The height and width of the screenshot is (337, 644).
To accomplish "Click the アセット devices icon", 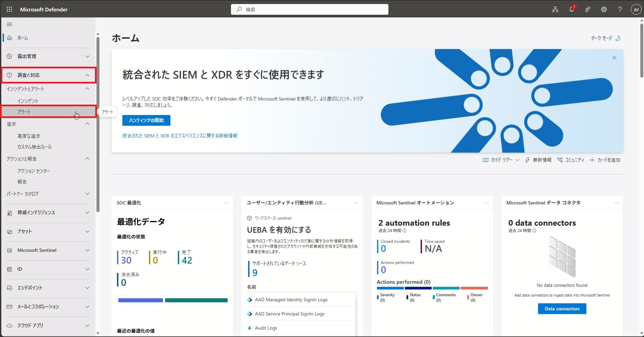I will 9,231.
